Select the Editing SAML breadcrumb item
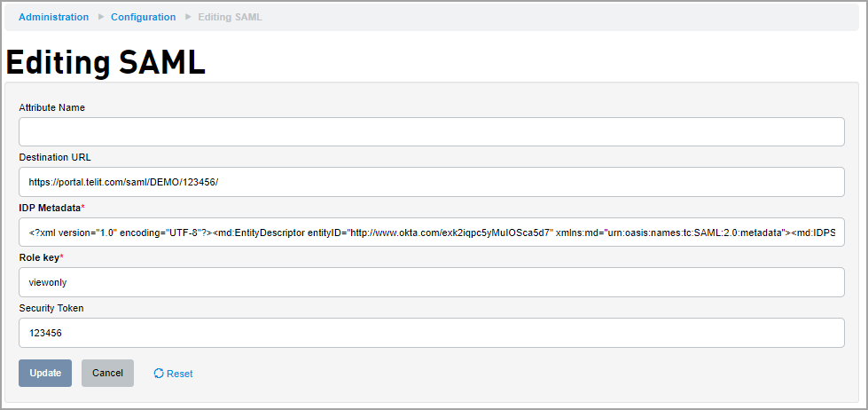This screenshot has width=868, height=410. [x=231, y=17]
